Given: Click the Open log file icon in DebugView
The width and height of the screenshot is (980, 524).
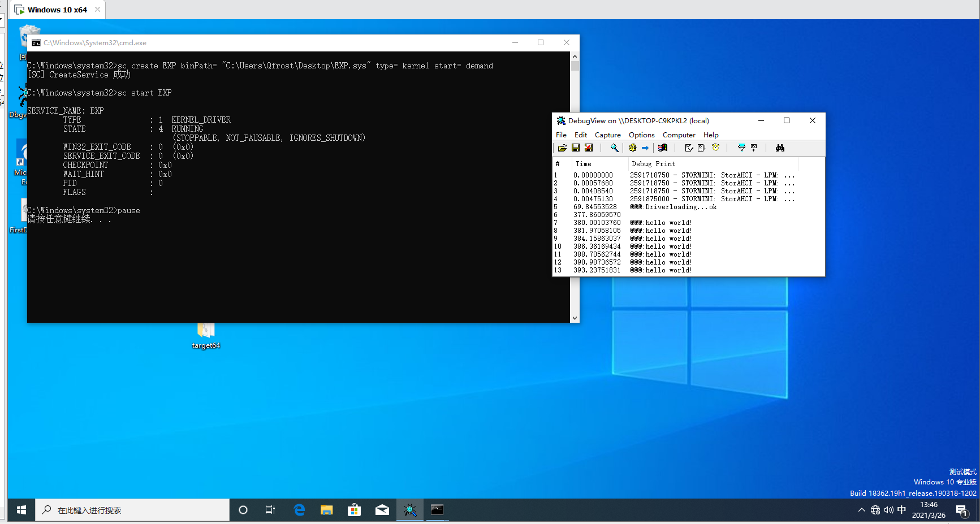Looking at the screenshot, I should [x=562, y=148].
